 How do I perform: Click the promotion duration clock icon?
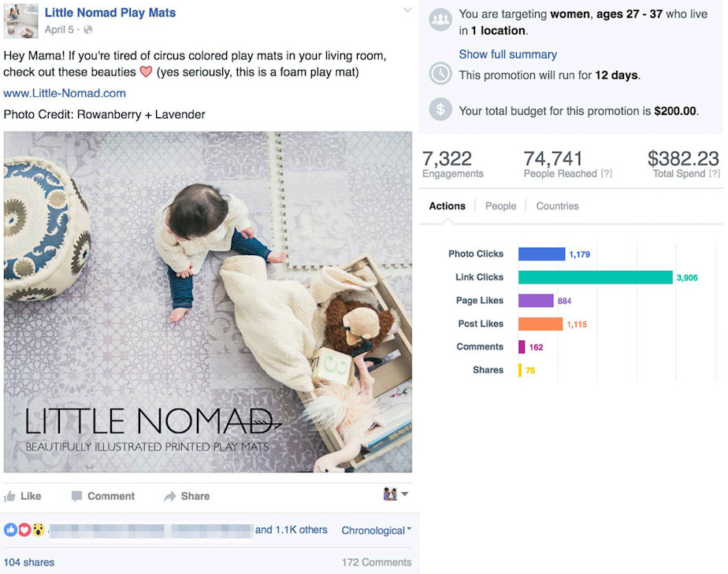coord(440,74)
